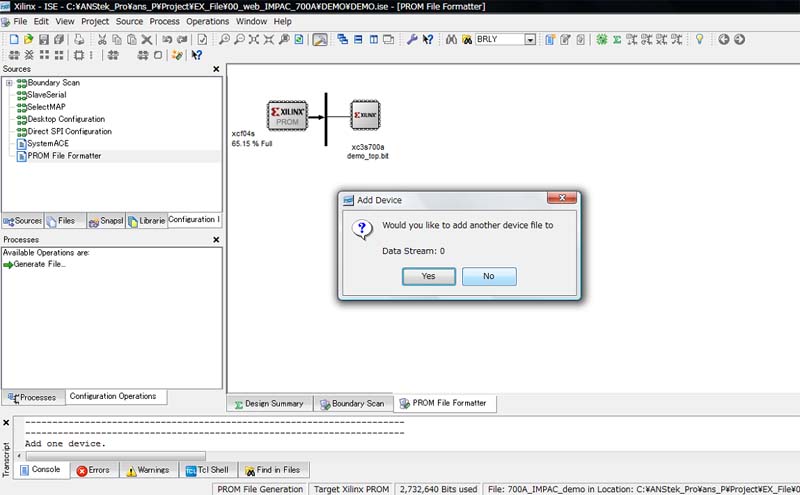Open the Operations menu
This screenshot has width=800, height=495.
click(207, 21)
